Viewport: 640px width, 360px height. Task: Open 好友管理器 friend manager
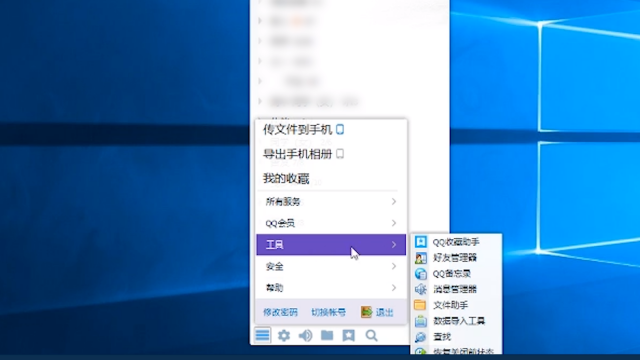[456, 258]
